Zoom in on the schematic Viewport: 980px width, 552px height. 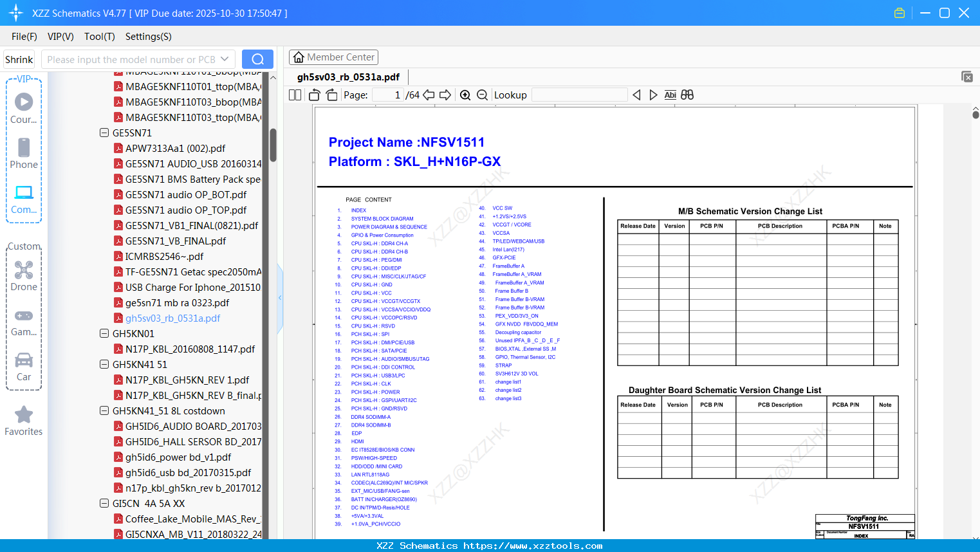coord(465,95)
